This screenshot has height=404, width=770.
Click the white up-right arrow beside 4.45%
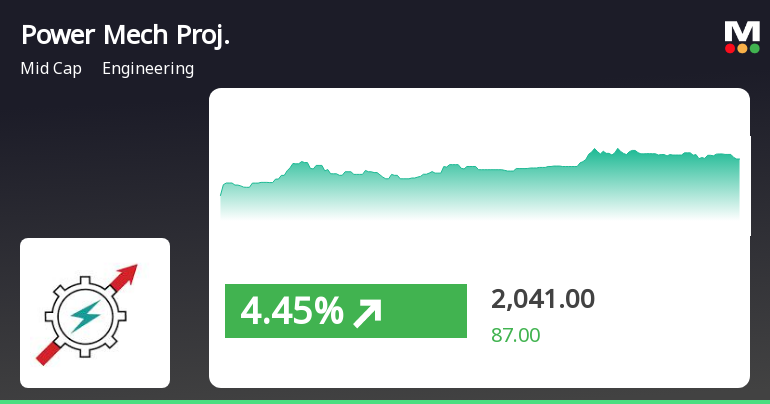(368, 312)
